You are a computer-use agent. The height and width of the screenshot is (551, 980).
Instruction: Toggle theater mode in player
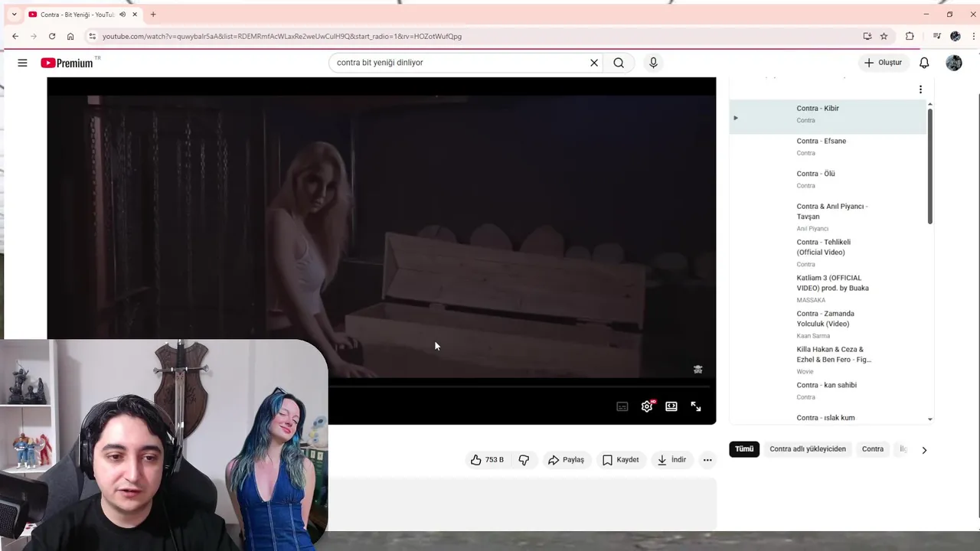(x=671, y=406)
